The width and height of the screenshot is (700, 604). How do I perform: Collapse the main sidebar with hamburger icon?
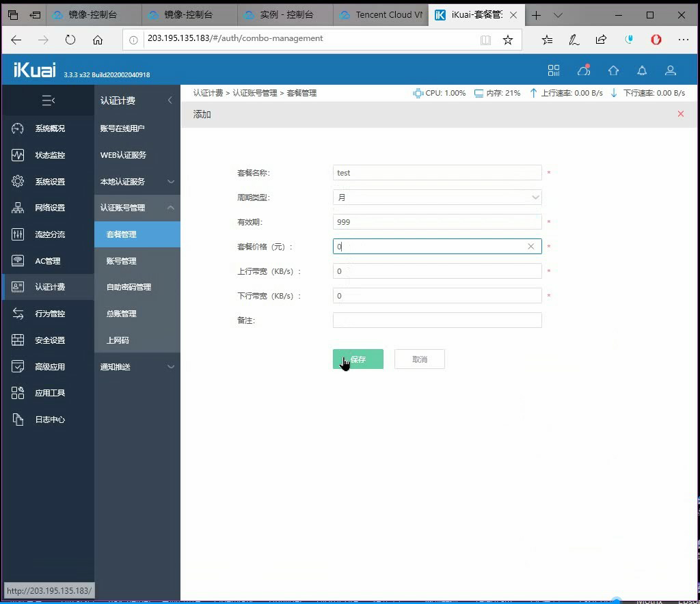(x=48, y=100)
